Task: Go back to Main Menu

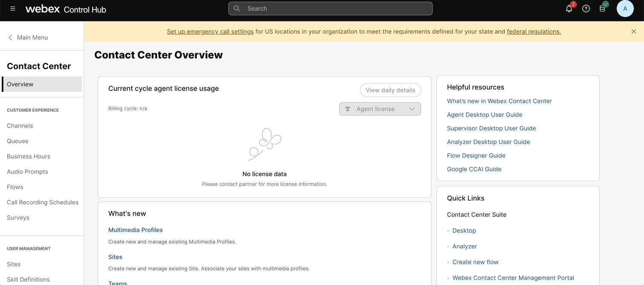Action: (x=28, y=37)
